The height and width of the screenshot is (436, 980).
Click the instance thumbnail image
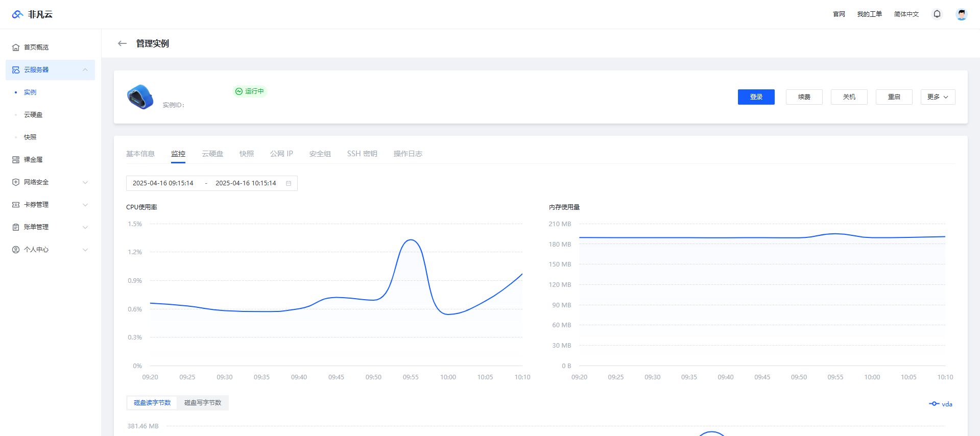[x=140, y=97]
